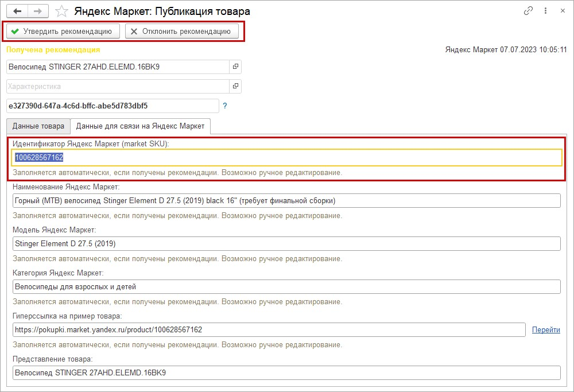
Task: Click the window title Яндекс Маркет: Публикация товара
Action: point(162,11)
